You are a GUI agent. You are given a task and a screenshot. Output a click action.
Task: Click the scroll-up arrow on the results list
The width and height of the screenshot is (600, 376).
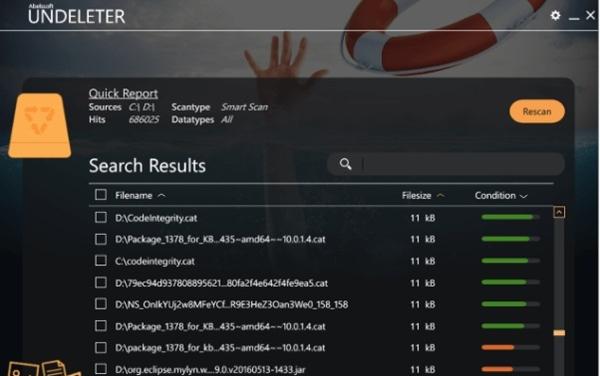[559, 212]
